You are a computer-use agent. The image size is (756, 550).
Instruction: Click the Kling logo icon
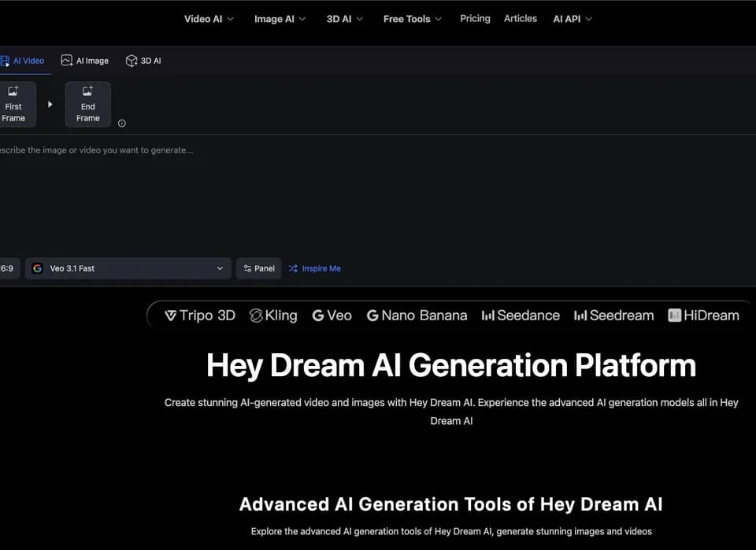256,316
